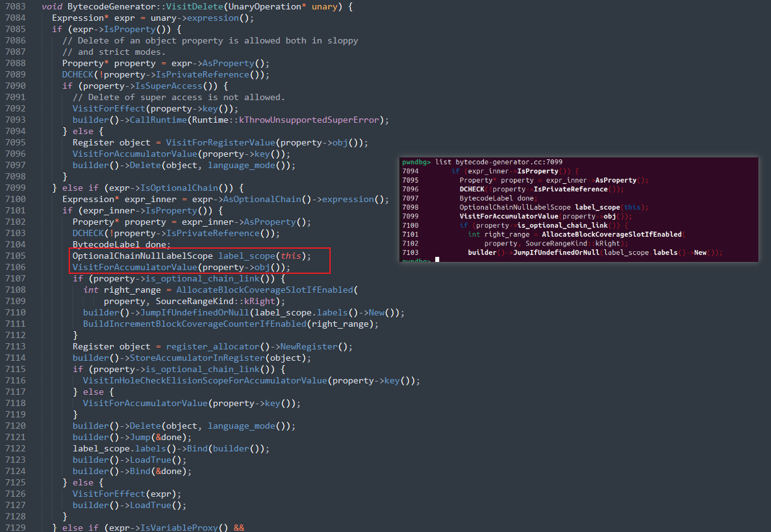
Task: Click OptionalChainNullLabelScope in the editor
Action: coord(142,256)
